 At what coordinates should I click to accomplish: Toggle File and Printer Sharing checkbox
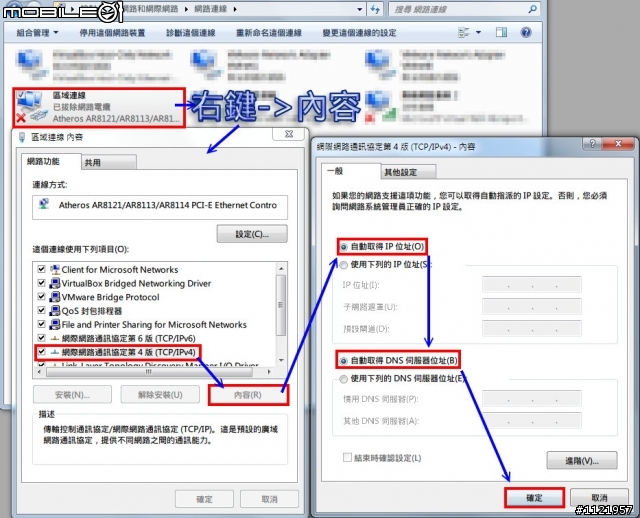pos(41,324)
